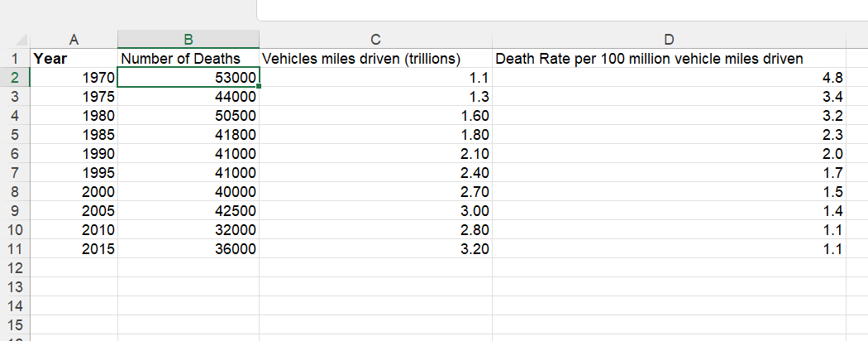
Task: Select the cell containing 2005
Action: pos(74,211)
